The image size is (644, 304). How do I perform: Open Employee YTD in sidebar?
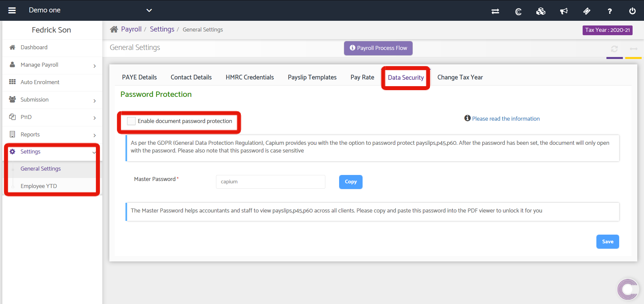point(39,186)
